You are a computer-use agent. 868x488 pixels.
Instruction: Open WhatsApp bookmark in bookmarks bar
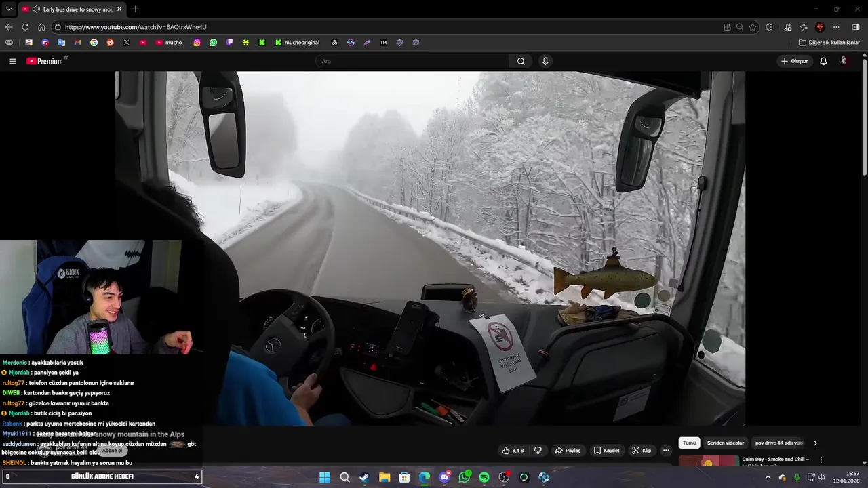[x=214, y=42]
